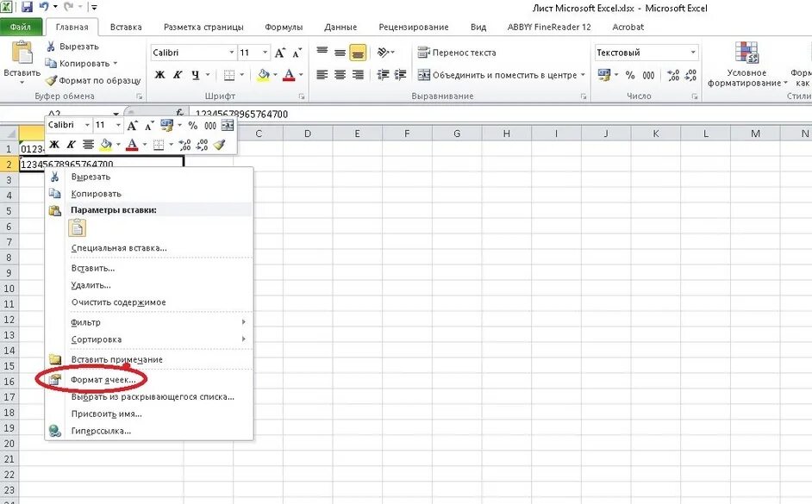Increase indent in the ribbon

[400, 75]
